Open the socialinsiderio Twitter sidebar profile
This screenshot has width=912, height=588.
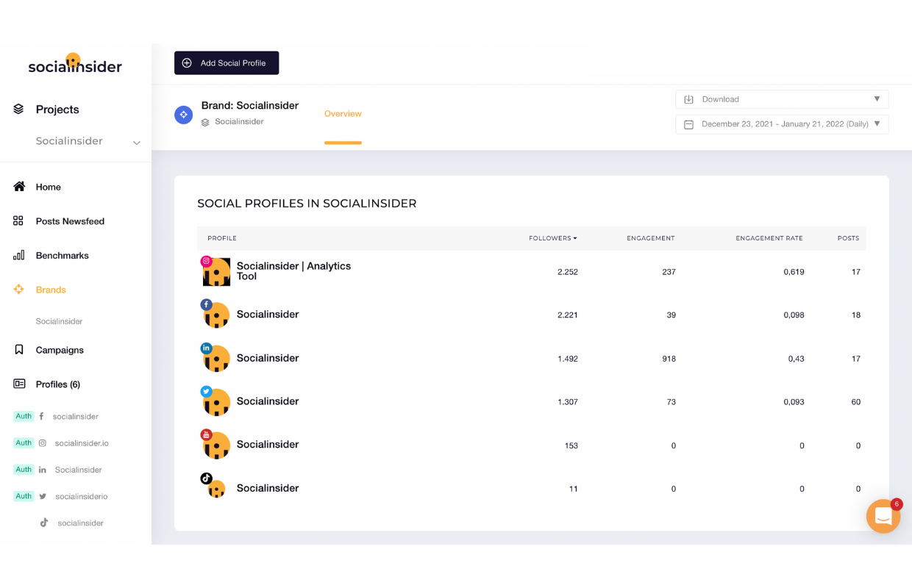(x=81, y=497)
